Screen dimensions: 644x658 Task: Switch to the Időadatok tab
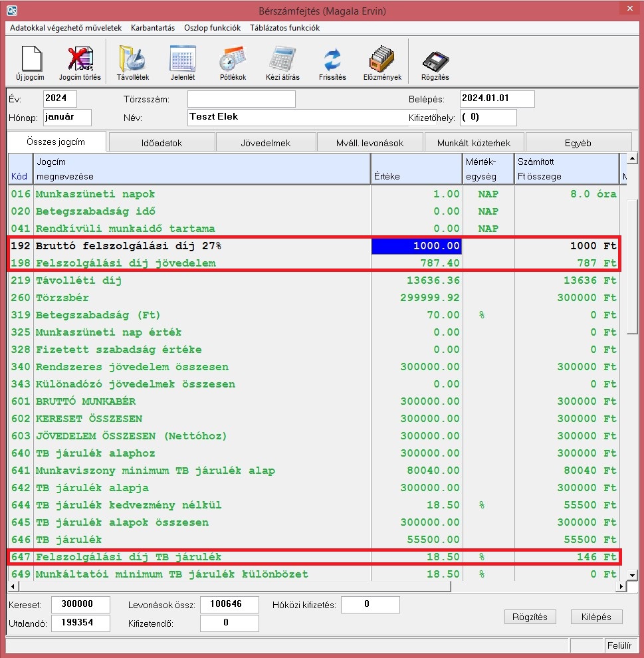(x=161, y=143)
